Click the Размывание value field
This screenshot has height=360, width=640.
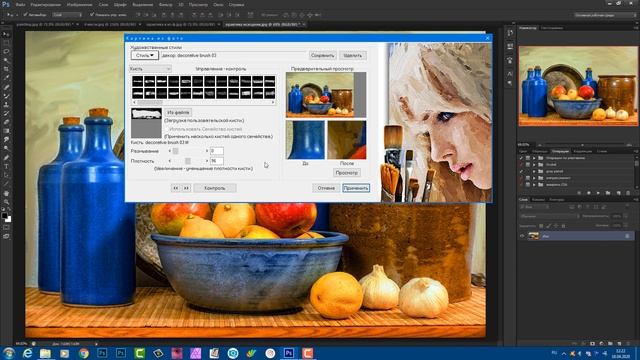point(217,151)
